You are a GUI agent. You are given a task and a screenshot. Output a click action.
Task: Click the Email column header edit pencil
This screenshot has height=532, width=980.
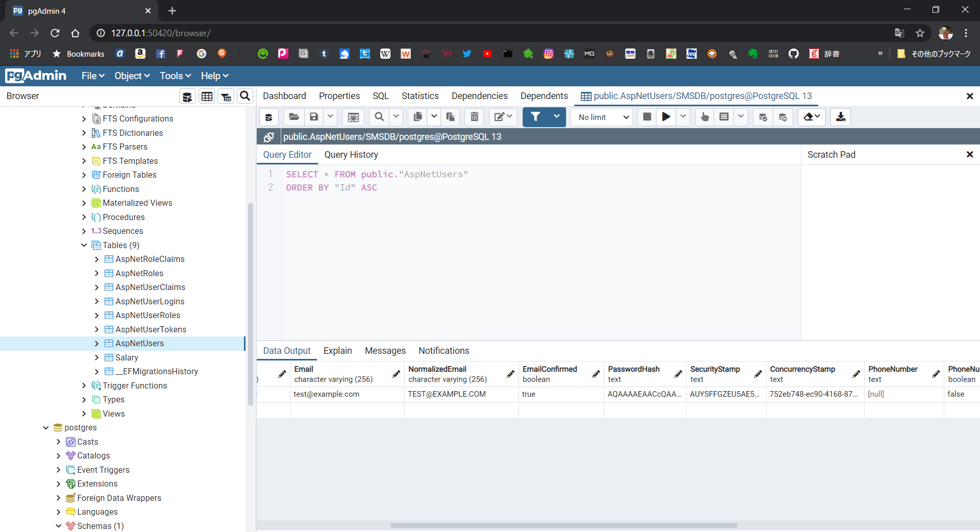[396, 374]
